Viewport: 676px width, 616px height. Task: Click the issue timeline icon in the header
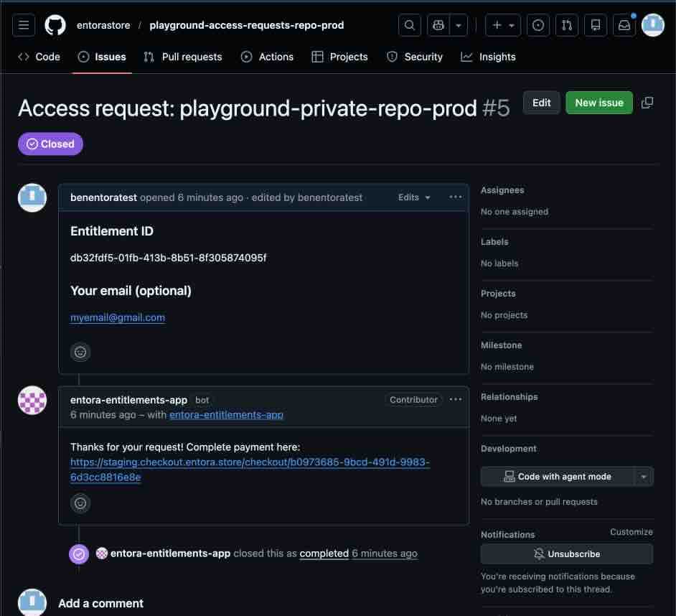[x=537, y=24]
